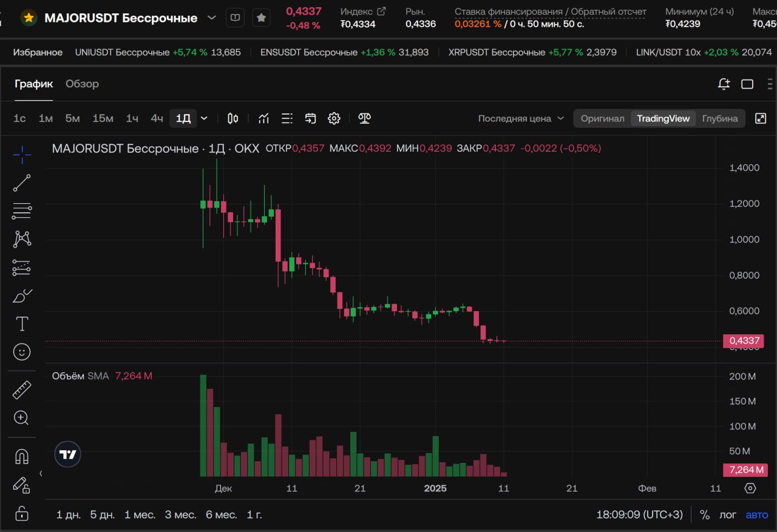The image size is (777, 532).
Task: Toggle the авто auto scale
Action: (757, 514)
